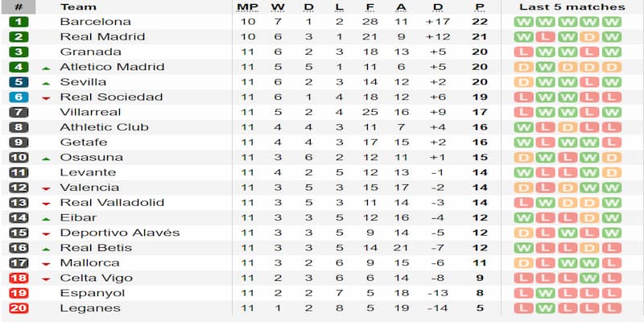
Task: Click Barcelona's first green W result badge
Action: [x=523, y=22]
